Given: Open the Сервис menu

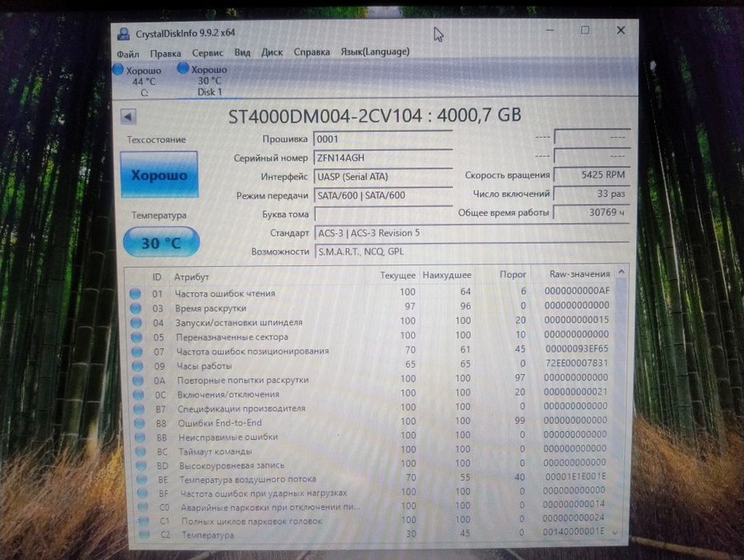Looking at the screenshot, I should (x=207, y=53).
